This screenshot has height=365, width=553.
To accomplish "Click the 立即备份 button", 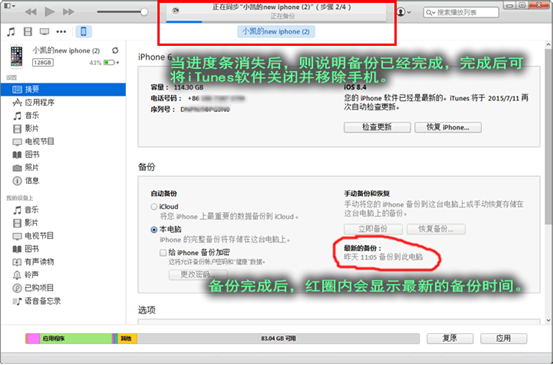I will 373,229.
